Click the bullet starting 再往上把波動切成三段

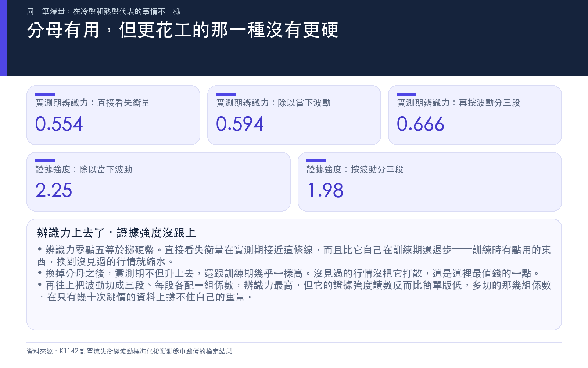[294, 291]
